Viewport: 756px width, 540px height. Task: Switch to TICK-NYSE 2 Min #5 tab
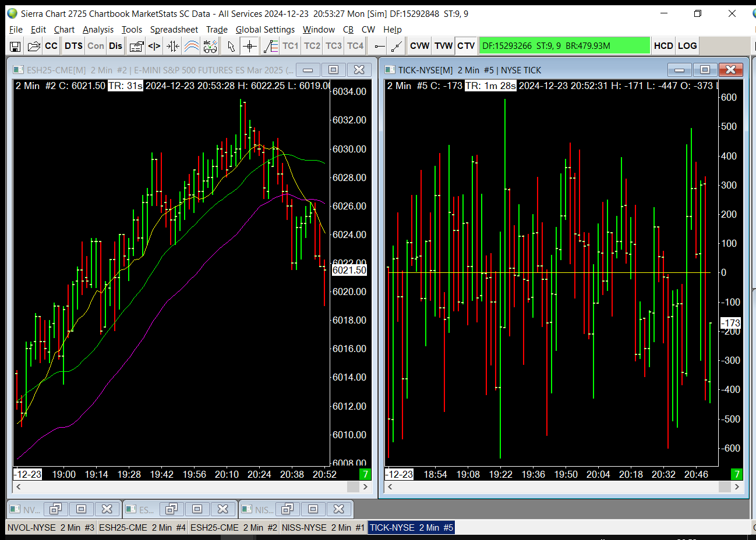pos(411,528)
